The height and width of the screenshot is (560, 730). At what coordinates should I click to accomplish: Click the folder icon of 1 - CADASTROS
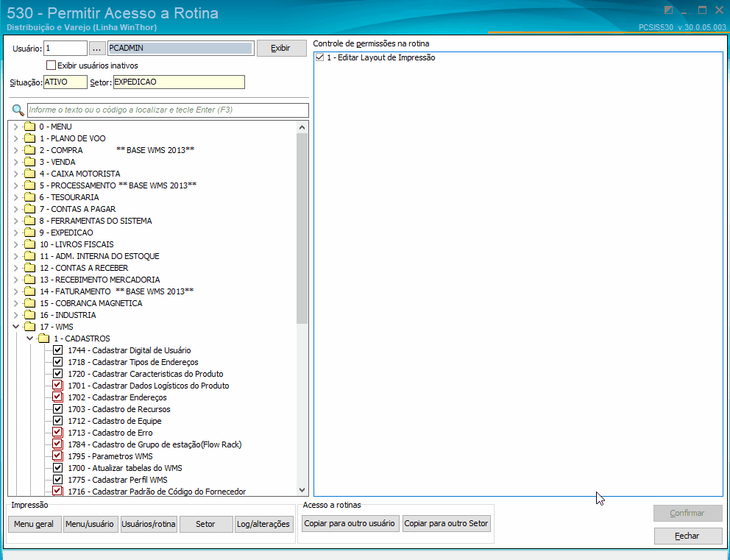[43, 339]
